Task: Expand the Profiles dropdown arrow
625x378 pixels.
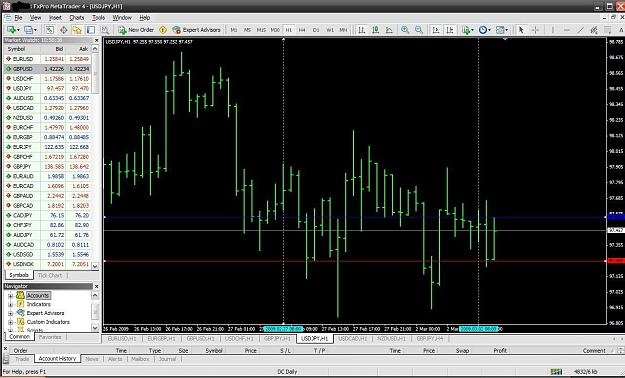Action: click(x=35, y=30)
